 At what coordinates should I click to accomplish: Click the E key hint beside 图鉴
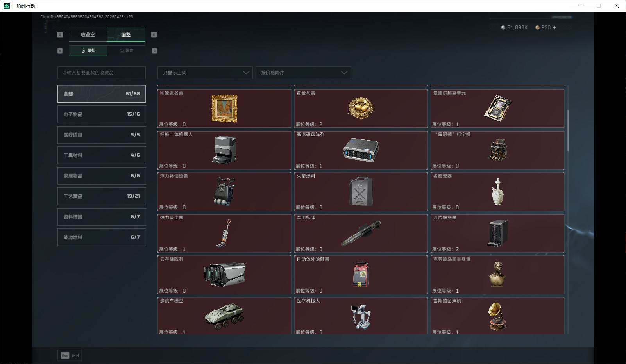(154, 35)
